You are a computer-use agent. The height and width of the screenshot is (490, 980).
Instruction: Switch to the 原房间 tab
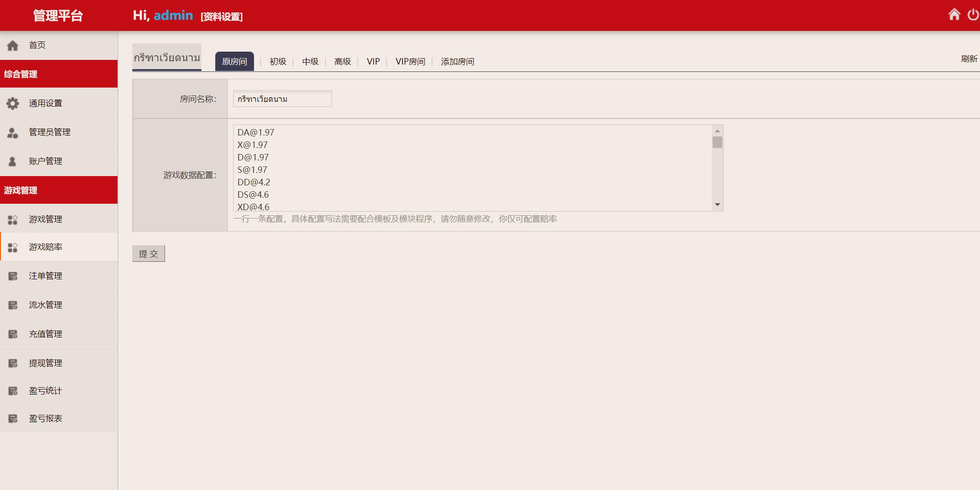[234, 61]
